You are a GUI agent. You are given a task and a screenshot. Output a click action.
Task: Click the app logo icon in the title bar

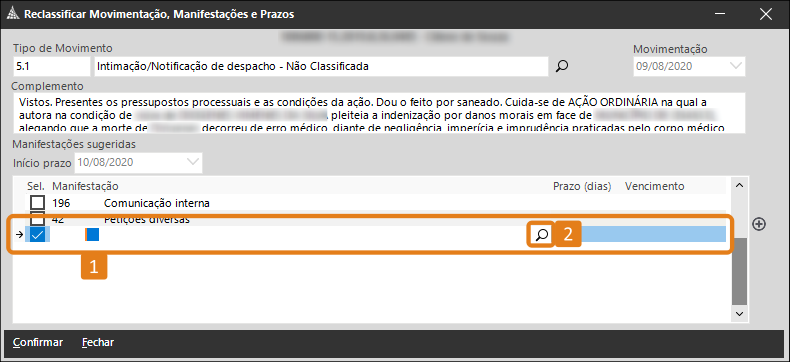click(12, 14)
